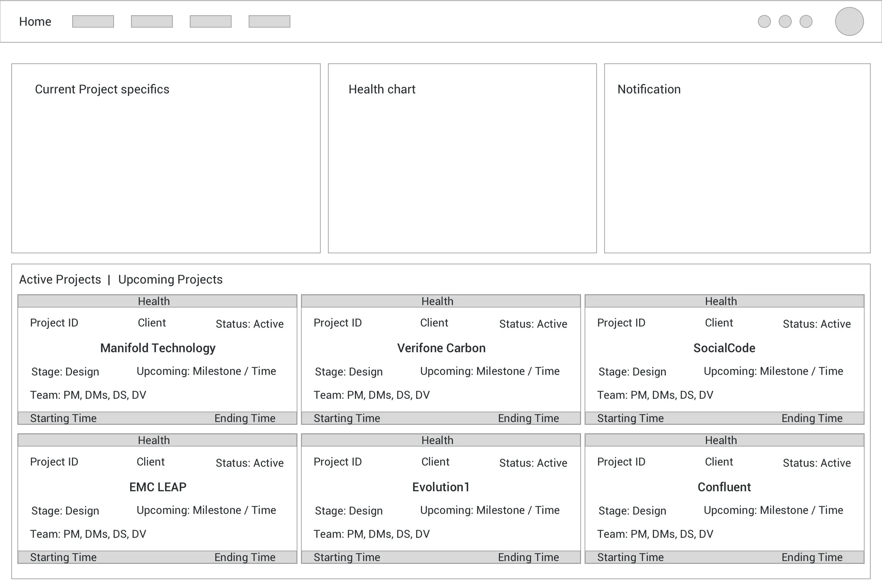
Task: Open the Verifone Carbon project title
Action: [441, 348]
